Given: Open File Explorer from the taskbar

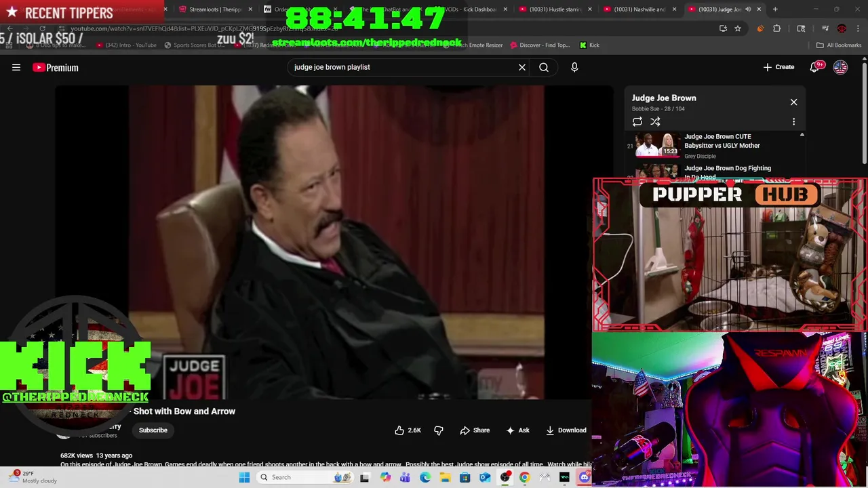Looking at the screenshot, I should (x=445, y=477).
